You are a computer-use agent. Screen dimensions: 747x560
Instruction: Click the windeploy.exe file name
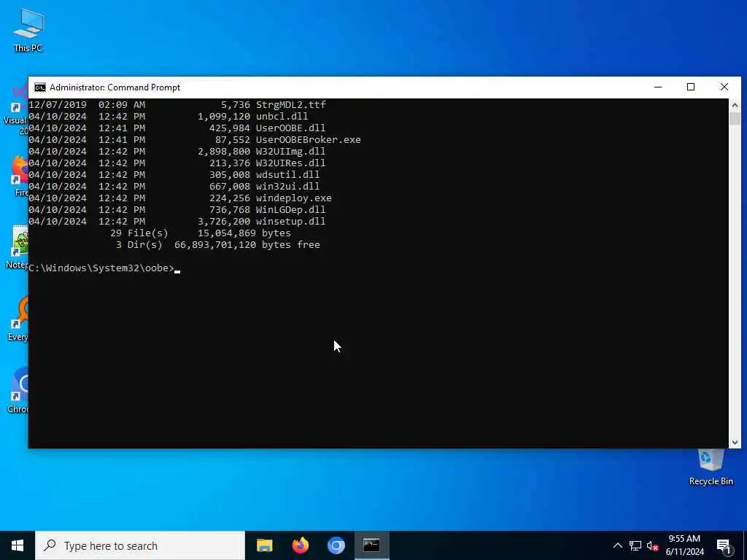tap(293, 198)
